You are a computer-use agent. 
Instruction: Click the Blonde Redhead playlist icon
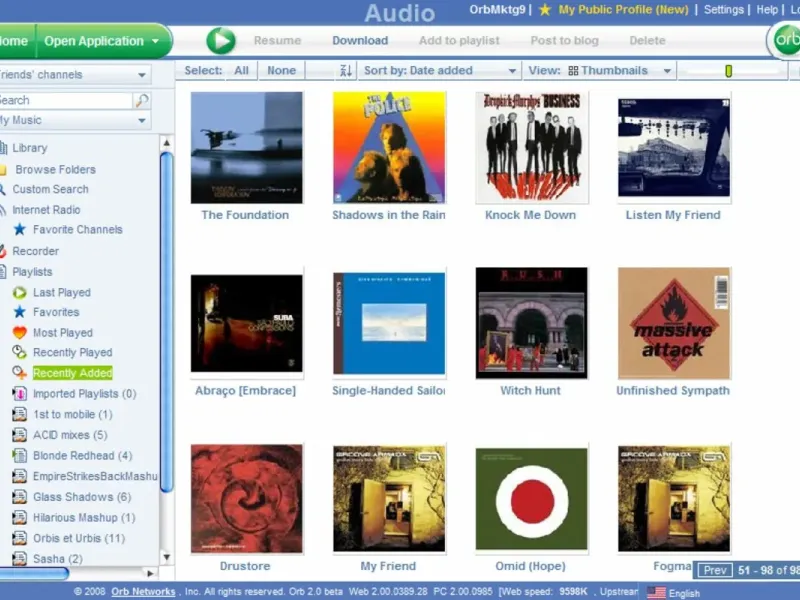pos(19,455)
